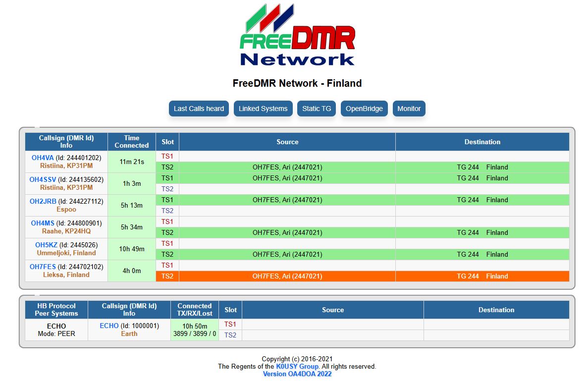Click OH4VA location 'Ristiina, KP31PM'
The width and height of the screenshot is (588, 390).
[x=66, y=166]
